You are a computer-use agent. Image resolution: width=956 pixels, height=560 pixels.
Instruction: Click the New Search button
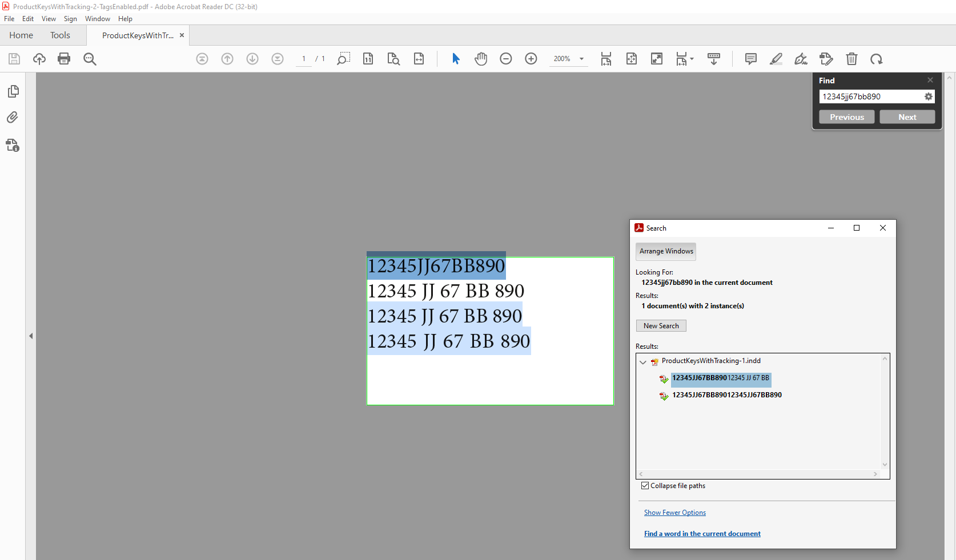(661, 325)
